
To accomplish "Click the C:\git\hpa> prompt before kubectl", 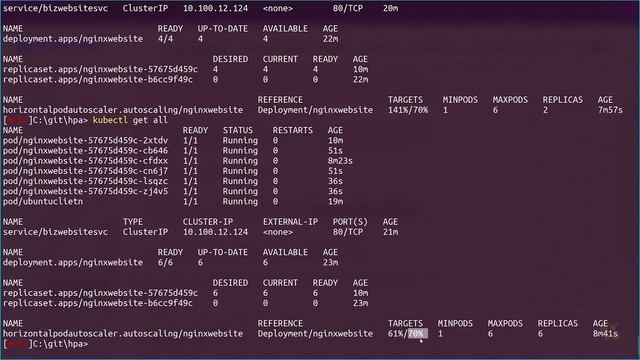I will 60,120.
